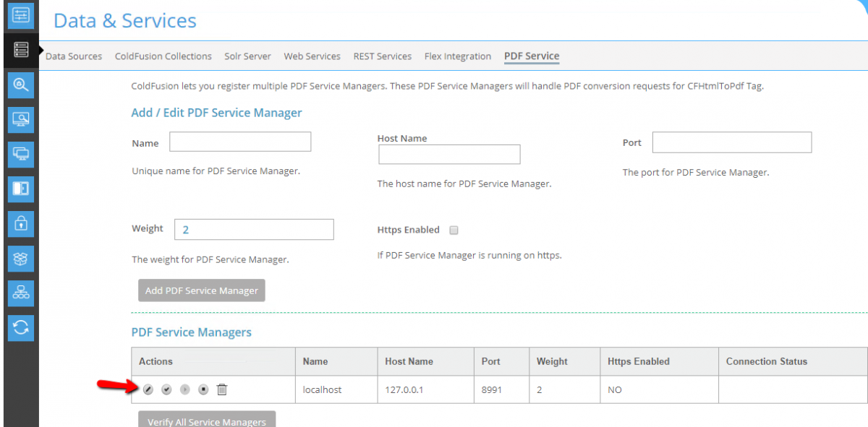Go to the REST Services tab
868x427 pixels.
coord(382,56)
